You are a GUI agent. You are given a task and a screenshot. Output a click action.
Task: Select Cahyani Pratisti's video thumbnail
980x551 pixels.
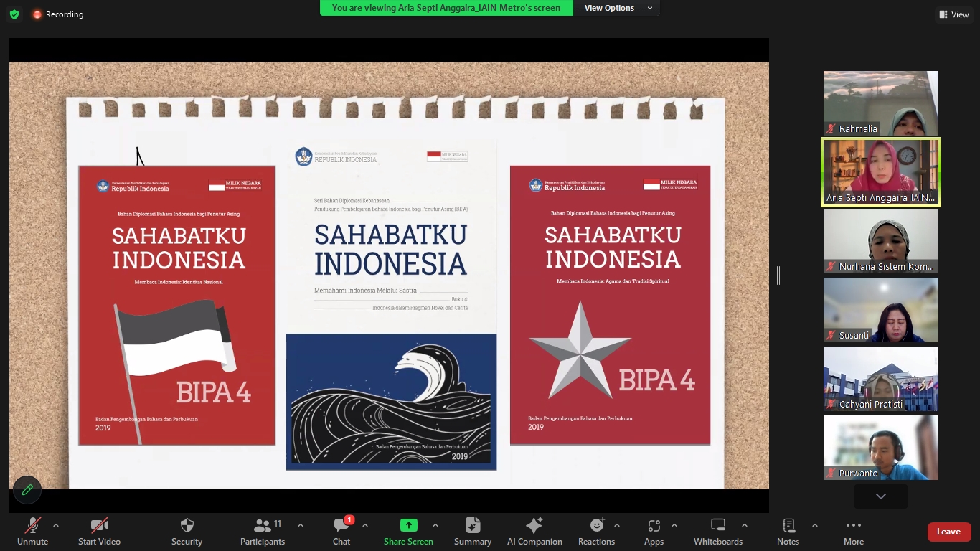[880, 379]
